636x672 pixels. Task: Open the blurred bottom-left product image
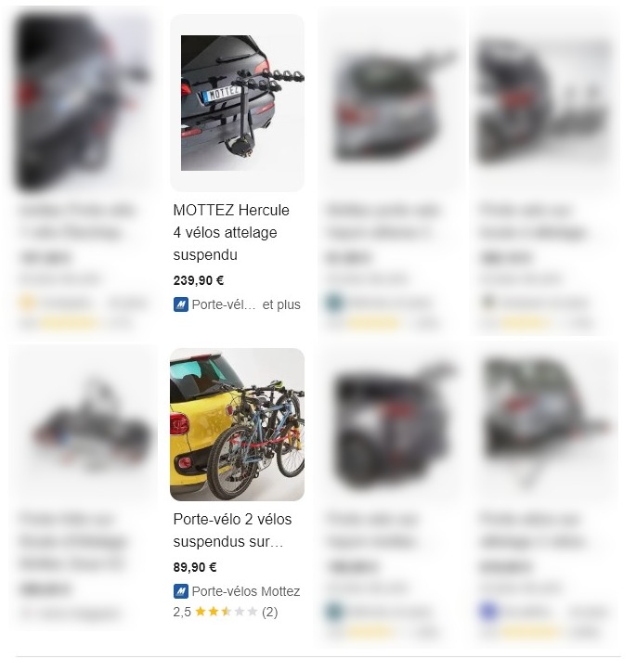pos(85,424)
